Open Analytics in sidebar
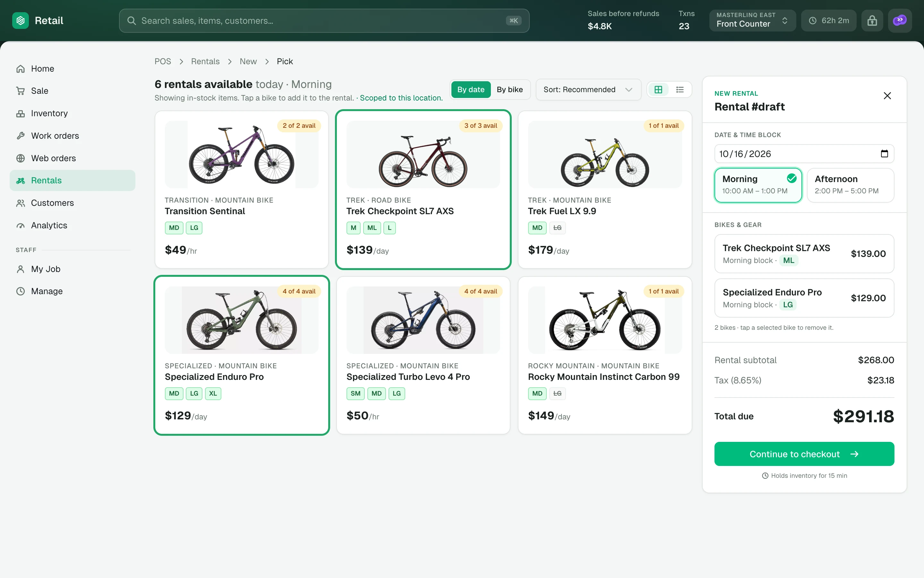The image size is (924, 578). coord(73,225)
